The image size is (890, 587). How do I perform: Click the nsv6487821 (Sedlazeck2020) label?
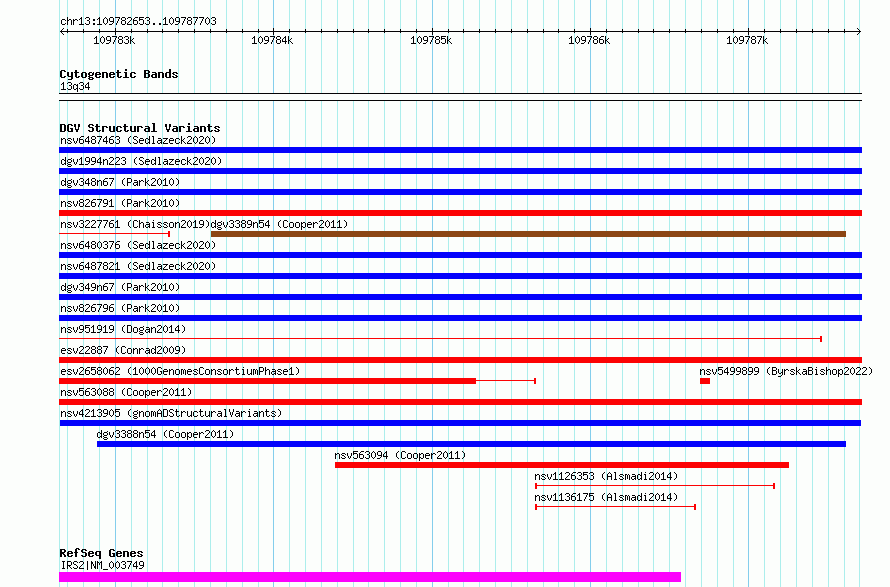(138, 266)
